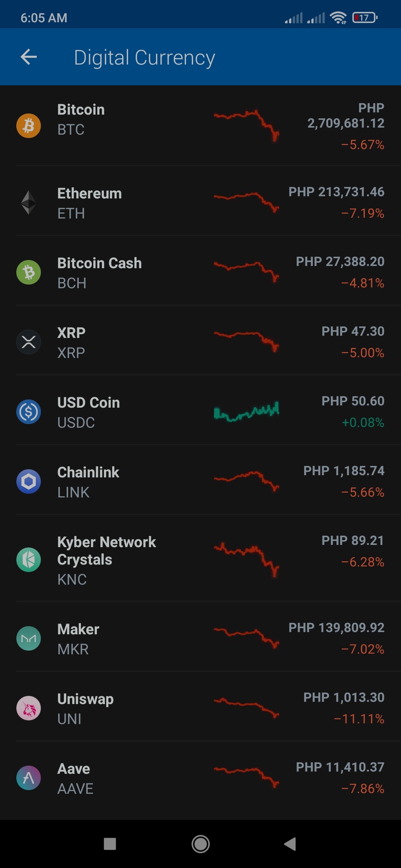
Task: Open the Kyber Network Crystals icon
Action: [29, 560]
